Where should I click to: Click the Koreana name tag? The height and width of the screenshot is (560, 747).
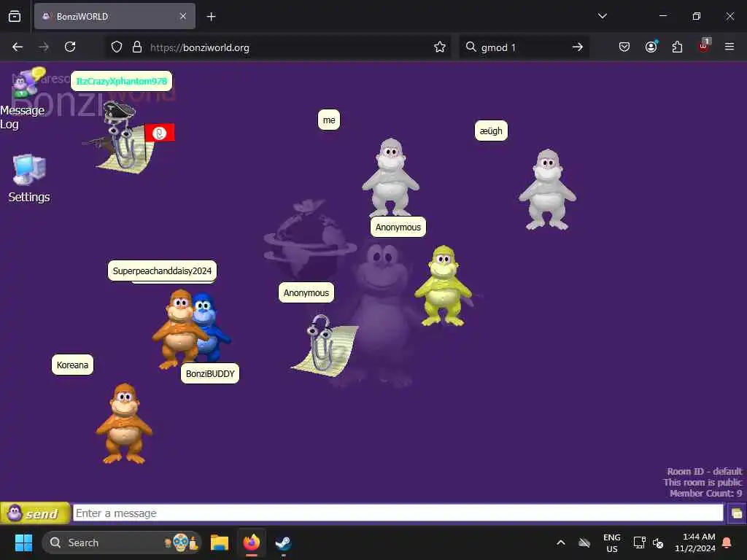pyautogui.click(x=72, y=365)
